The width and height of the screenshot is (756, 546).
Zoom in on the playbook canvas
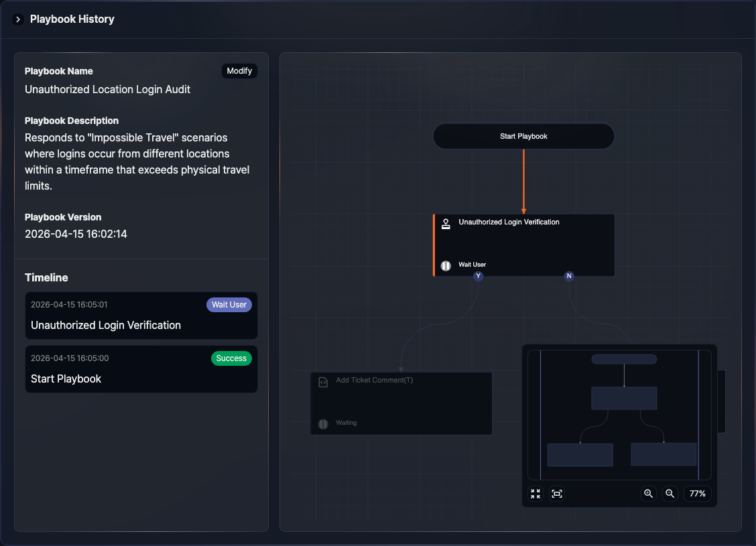[x=648, y=494]
